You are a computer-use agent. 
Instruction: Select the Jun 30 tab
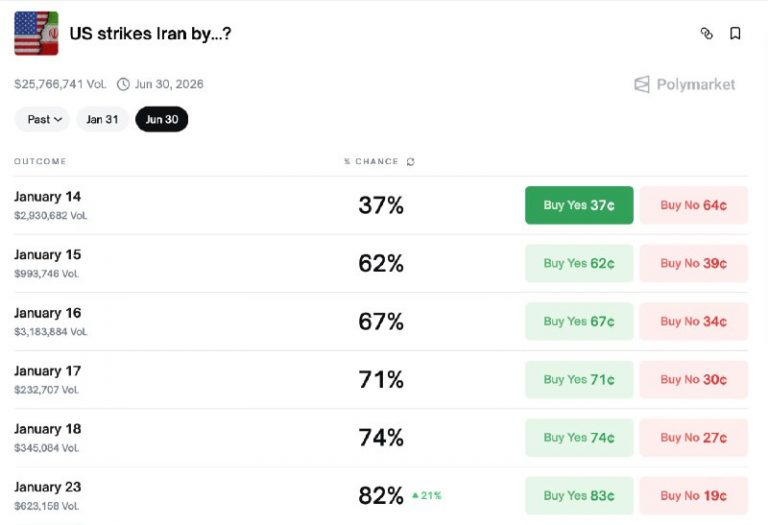tap(162, 119)
